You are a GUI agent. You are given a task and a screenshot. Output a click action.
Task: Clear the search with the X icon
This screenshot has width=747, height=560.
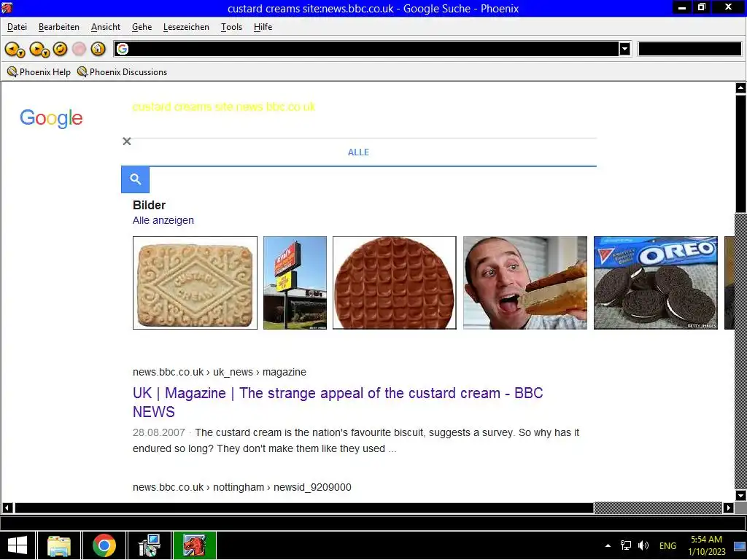point(127,141)
